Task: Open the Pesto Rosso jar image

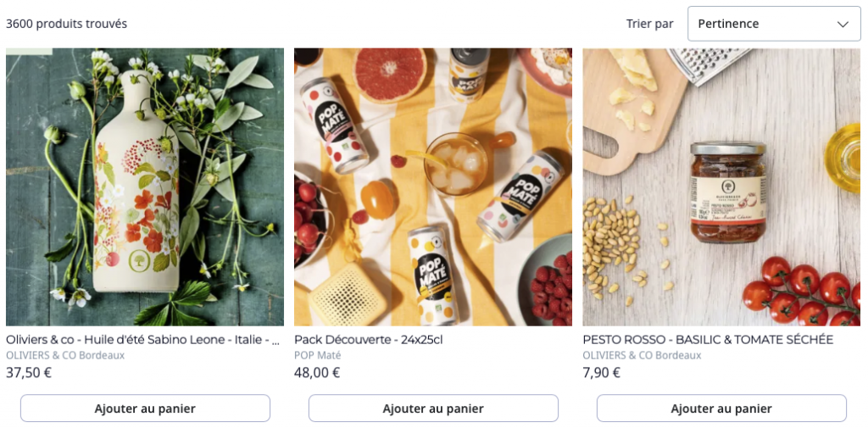Action: click(x=721, y=186)
